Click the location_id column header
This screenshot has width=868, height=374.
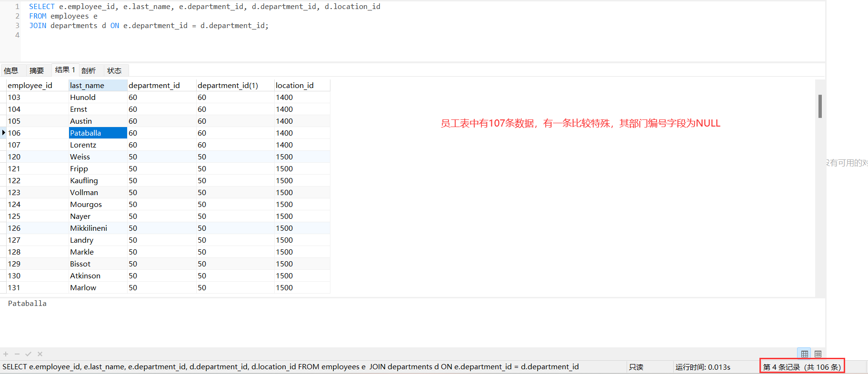pos(302,85)
